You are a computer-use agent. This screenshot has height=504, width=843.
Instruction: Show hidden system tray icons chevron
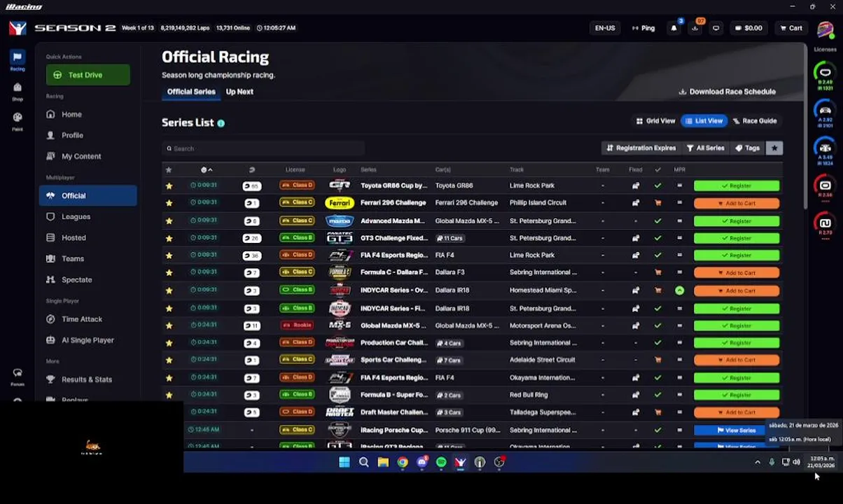coord(757,462)
